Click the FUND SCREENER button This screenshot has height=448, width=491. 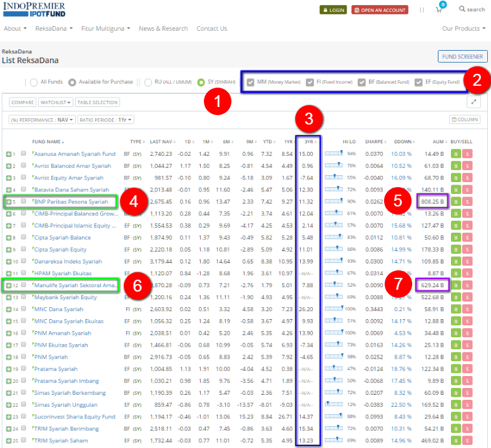coord(462,56)
